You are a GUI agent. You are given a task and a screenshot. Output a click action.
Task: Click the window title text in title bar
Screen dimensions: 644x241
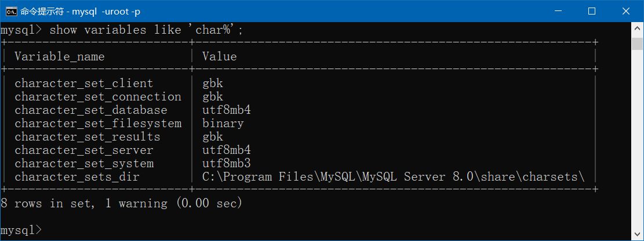(x=78, y=11)
